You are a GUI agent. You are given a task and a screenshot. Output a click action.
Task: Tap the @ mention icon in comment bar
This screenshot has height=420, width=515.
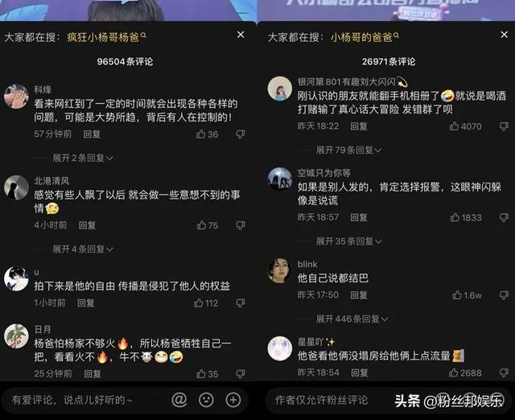point(179,400)
